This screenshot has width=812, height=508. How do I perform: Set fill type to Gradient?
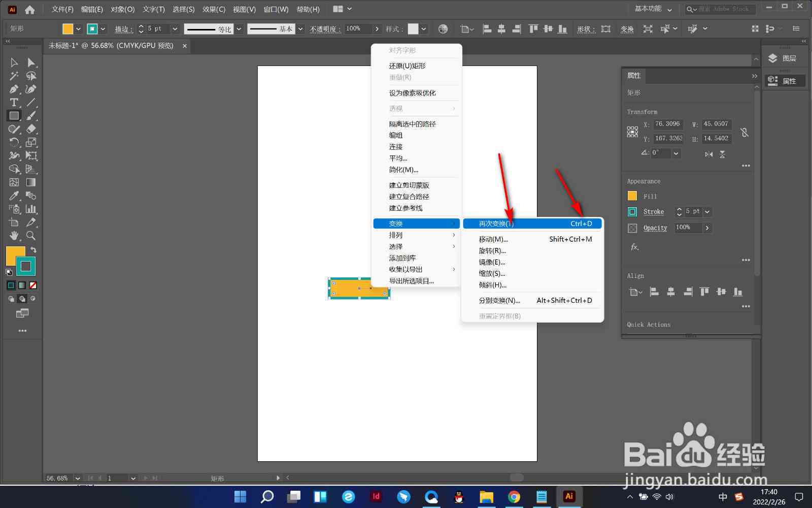point(22,285)
